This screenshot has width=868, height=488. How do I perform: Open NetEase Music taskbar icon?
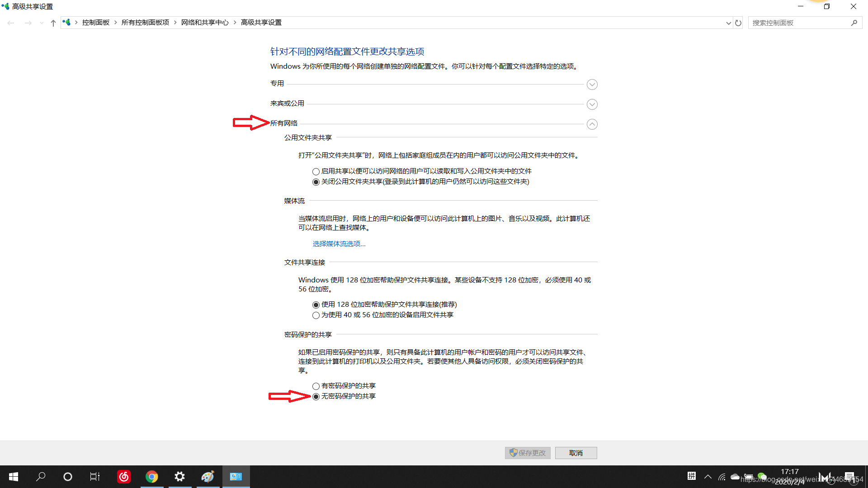coord(124,477)
